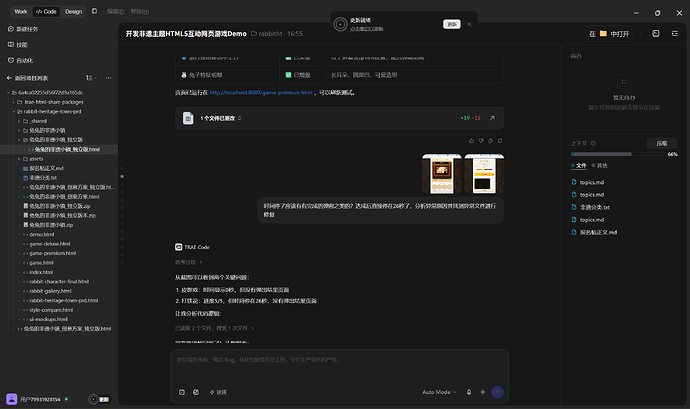Click the context usage 66% progress bar
690x409 pixels.
pyautogui.click(x=617, y=154)
